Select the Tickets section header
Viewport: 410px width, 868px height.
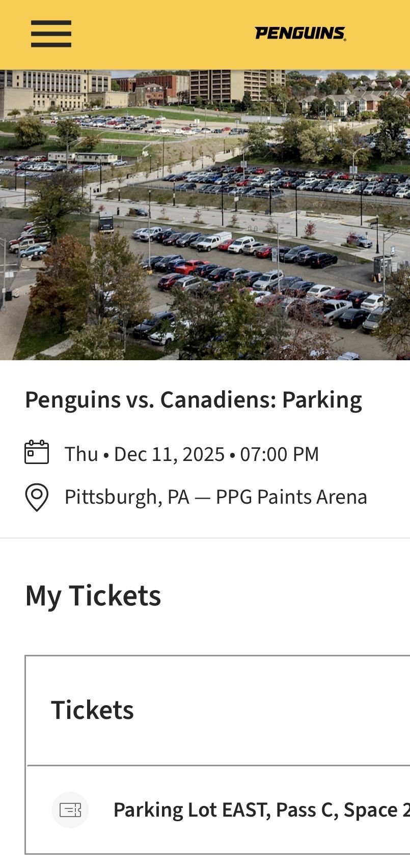pos(92,709)
